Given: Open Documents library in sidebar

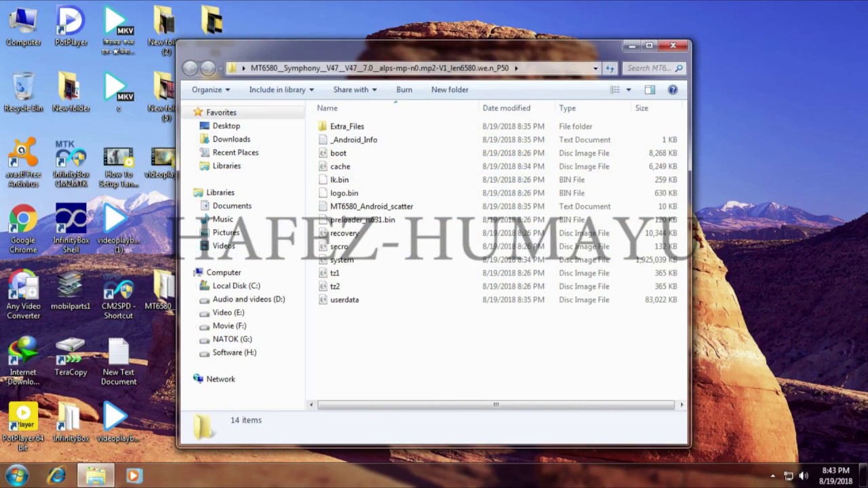Looking at the screenshot, I should pos(232,206).
